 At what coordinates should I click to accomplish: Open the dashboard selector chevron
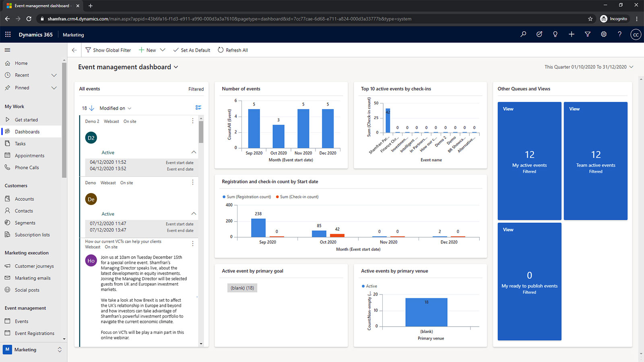click(176, 67)
